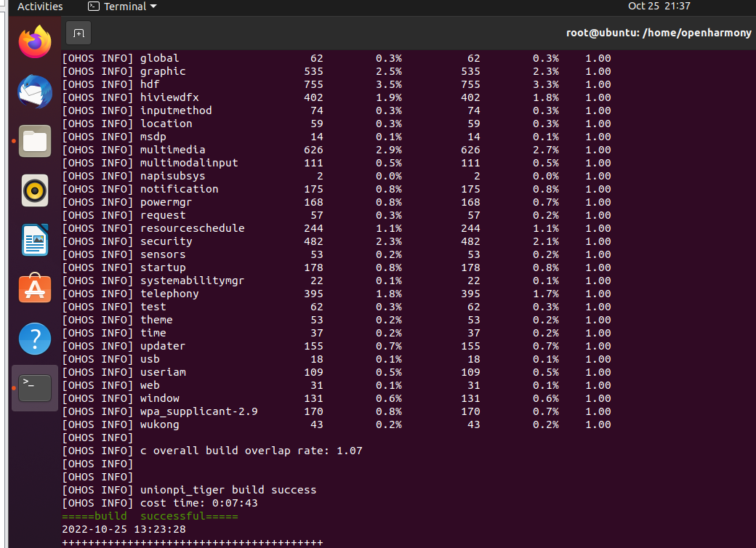The width and height of the screenshot is (756, 548).
Task: Click the 1.7% value in the telephony row
Action: pos(546,294)
